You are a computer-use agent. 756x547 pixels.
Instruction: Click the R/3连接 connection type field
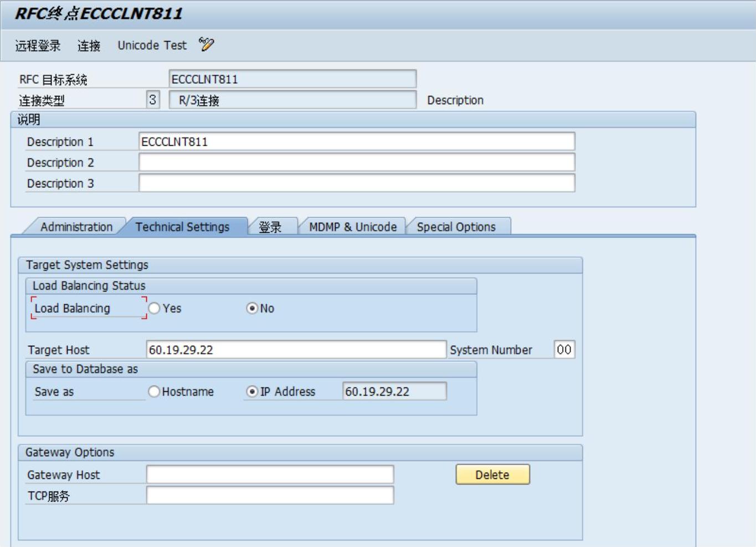(292, 100)
